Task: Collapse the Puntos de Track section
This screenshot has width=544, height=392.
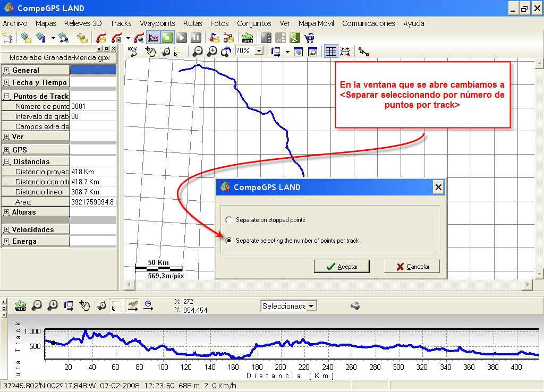Action: 6,96
